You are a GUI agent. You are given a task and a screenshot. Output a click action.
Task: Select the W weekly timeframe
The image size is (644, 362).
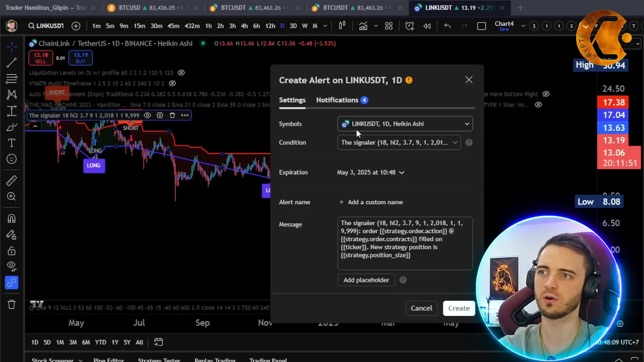305,26
